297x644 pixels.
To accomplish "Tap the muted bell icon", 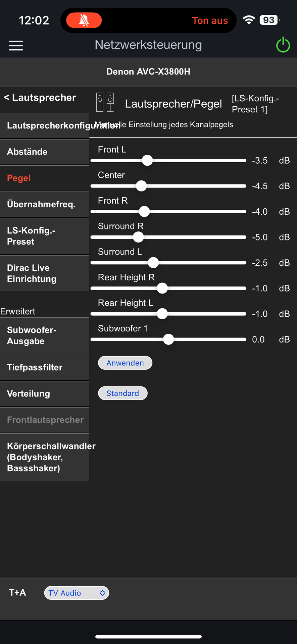I will click(84, 20).
